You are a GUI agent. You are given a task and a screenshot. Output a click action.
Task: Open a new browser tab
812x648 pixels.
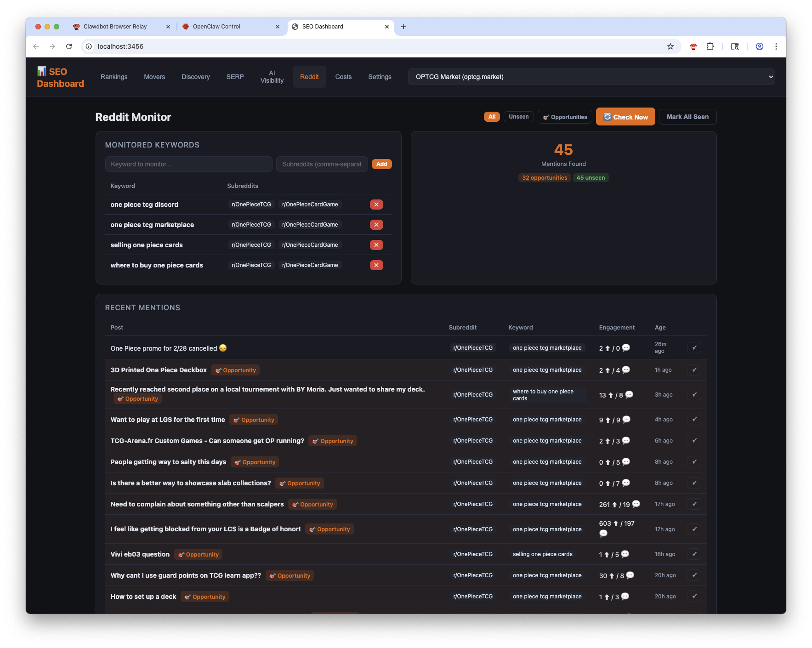pyautogui.click(x=403, y=27)
